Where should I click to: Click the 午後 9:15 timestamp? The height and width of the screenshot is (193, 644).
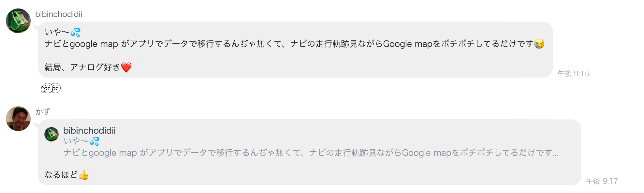click(573, 74)
